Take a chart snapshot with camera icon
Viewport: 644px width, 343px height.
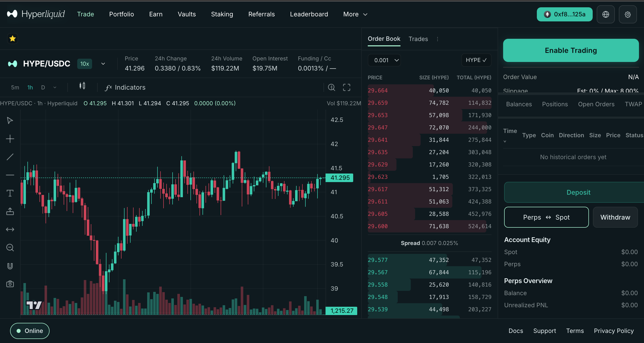pyautogui.click(x=10, y=284)
